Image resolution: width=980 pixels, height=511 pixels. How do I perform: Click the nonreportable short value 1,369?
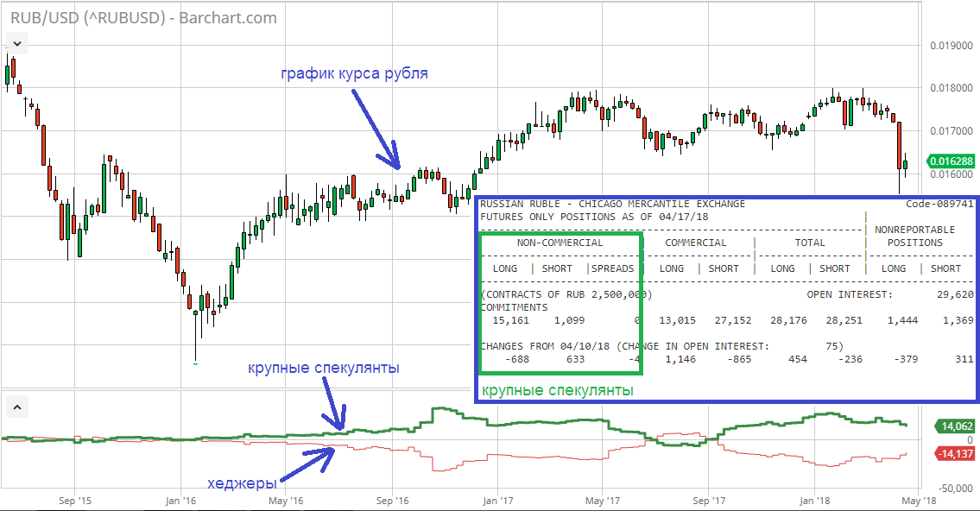click(958, 320)
